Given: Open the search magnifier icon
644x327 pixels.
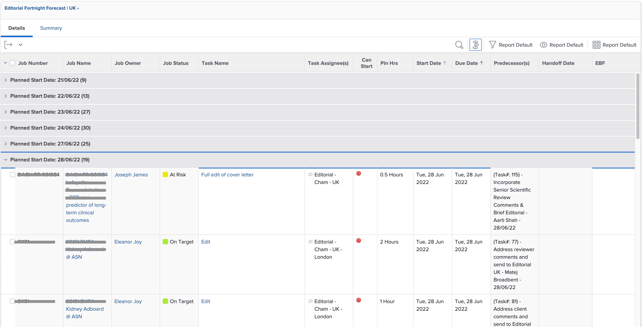Looking at the screenshot, I should click(459, 45).
